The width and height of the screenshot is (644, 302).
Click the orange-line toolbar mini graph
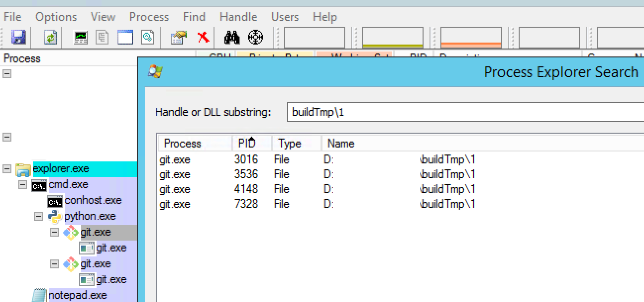[x=471, y=38]
